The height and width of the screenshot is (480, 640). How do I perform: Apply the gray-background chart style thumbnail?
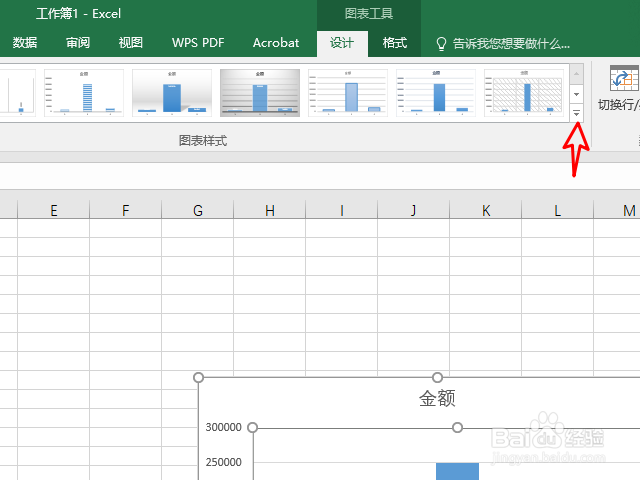pos(260,93)
